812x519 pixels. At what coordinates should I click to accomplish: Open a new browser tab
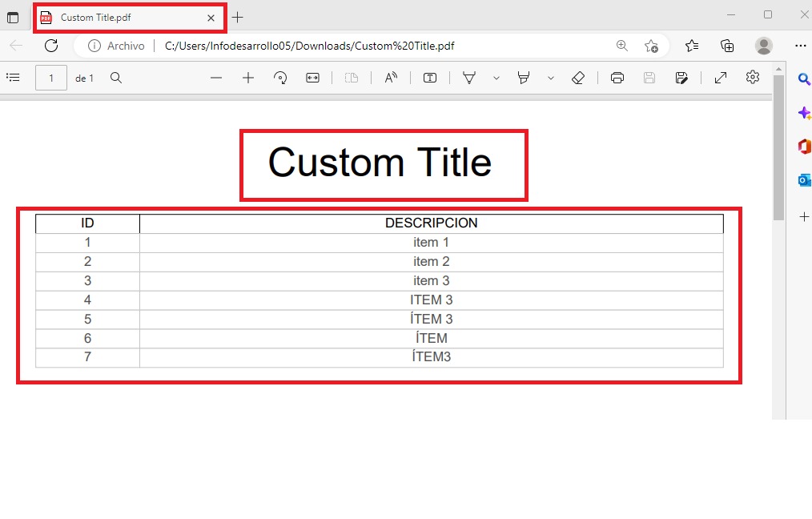point(237,18)
